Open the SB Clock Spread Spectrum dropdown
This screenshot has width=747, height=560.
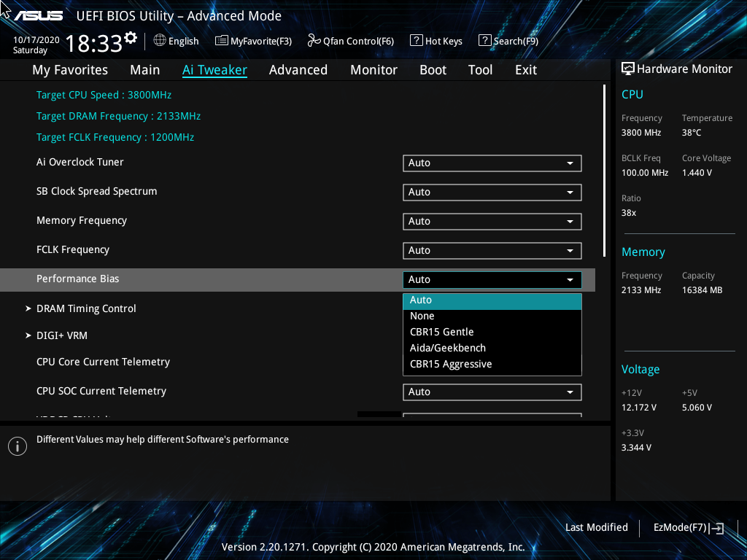492,192
